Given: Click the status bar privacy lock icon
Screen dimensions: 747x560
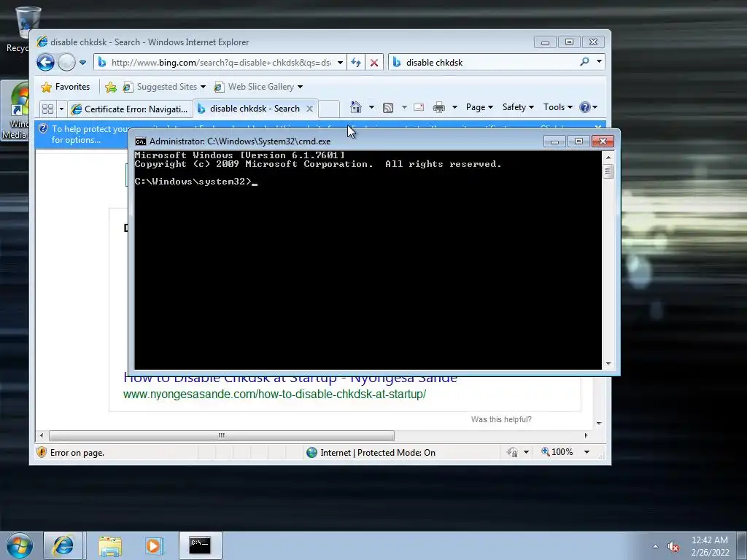Looking at the screenshot, I should tap(513, 452).
